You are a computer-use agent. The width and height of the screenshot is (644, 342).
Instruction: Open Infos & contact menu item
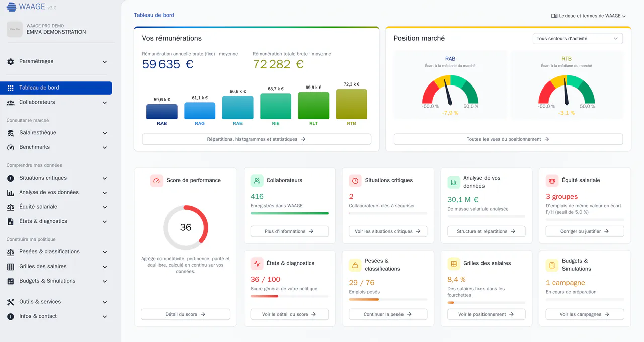pyautogui.click(x=56, y=317)
